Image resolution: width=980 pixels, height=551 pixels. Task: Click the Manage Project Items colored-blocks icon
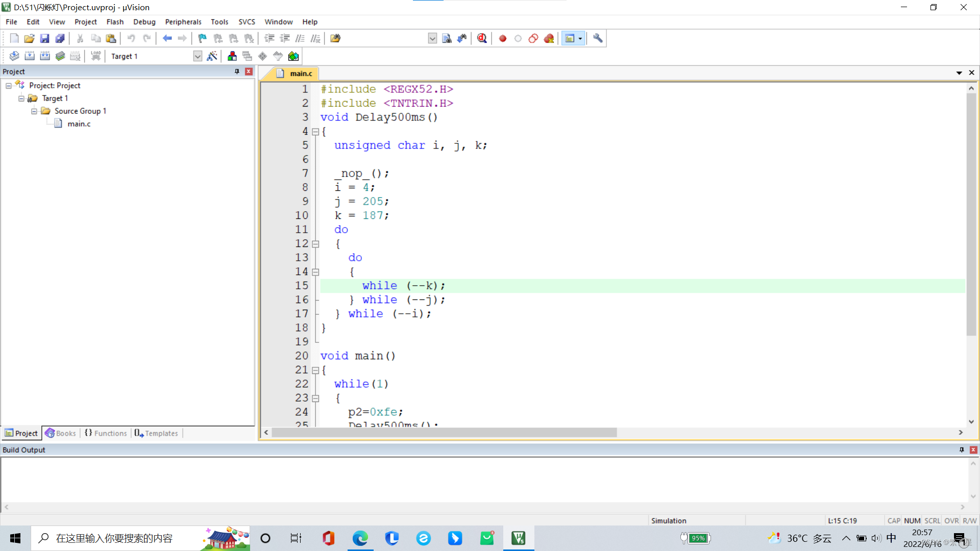pos(232,56)
